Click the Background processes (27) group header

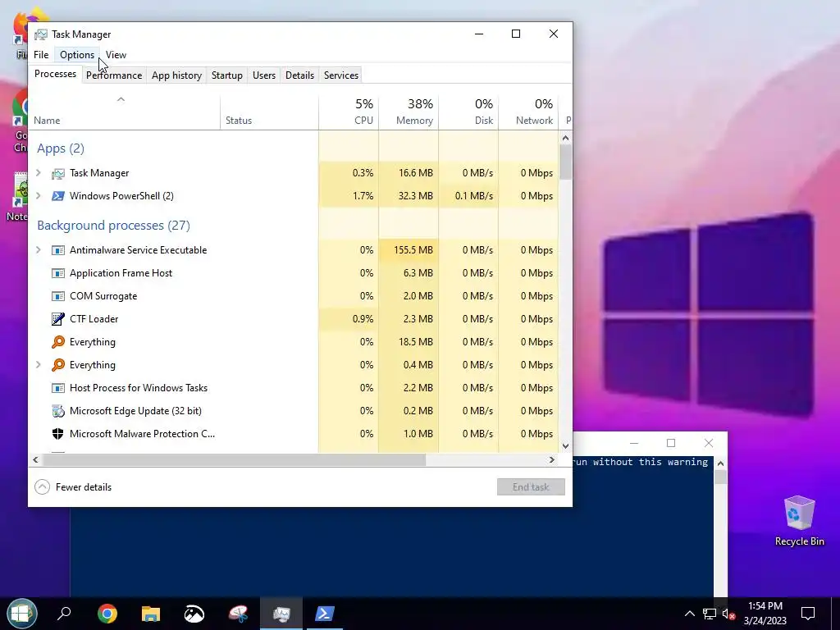click(x=113, y=226)
